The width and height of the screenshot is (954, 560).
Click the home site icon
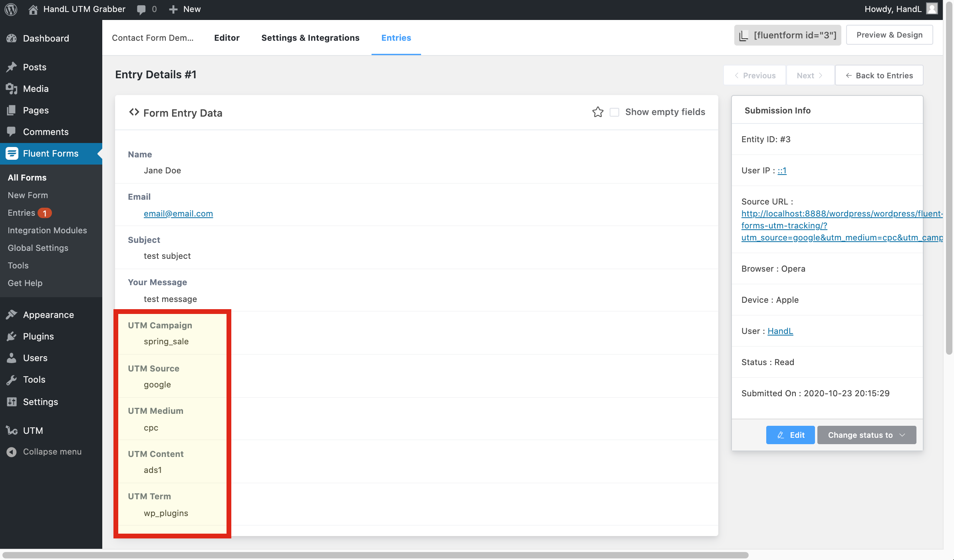click(x=34, y=9)
